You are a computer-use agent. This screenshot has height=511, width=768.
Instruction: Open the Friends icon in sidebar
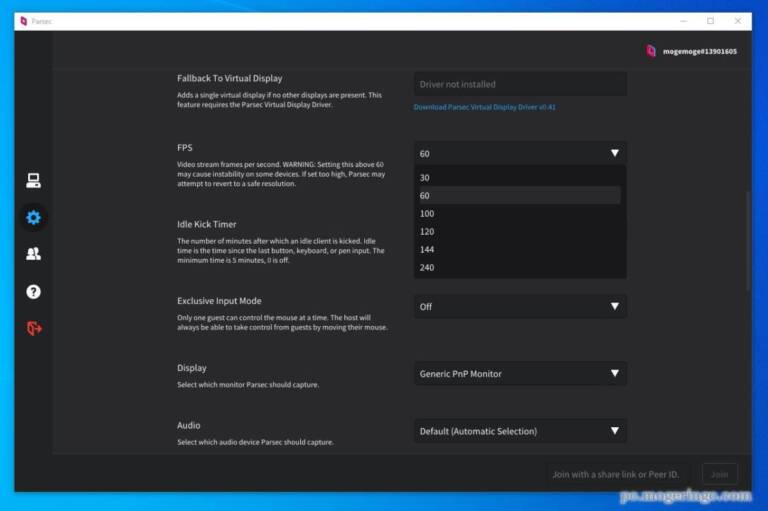pyautogui.click(x=33, y=254)
